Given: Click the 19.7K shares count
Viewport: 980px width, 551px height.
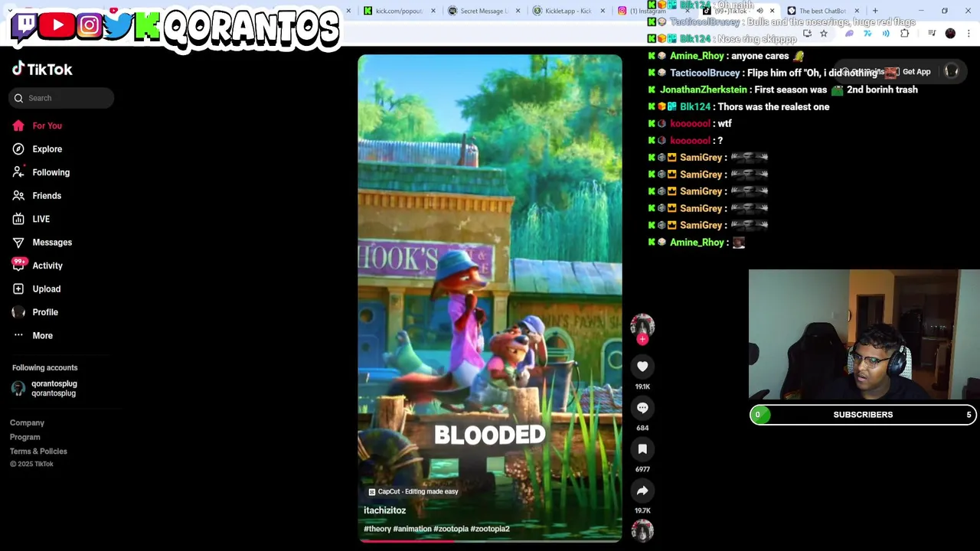Looking at the screenshot, I should coord(642,511).
